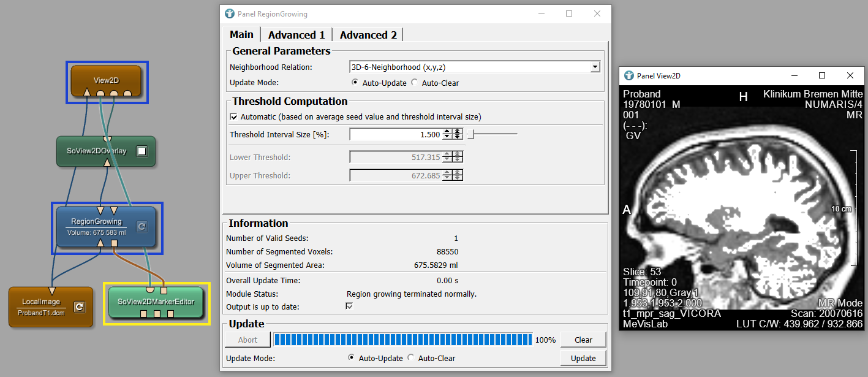Select the SoView2DMarkerEditor module node
The width and height of the screenshot is (868, 377).
[156, 301]
